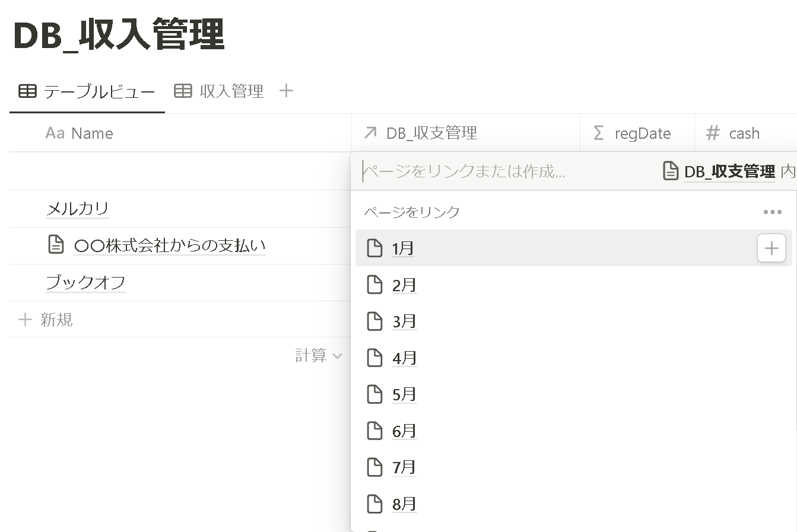Click the page icon beside DB_収支管理 内
The image size is (797, 532).
pyautogui.click(x=671, y=171)
